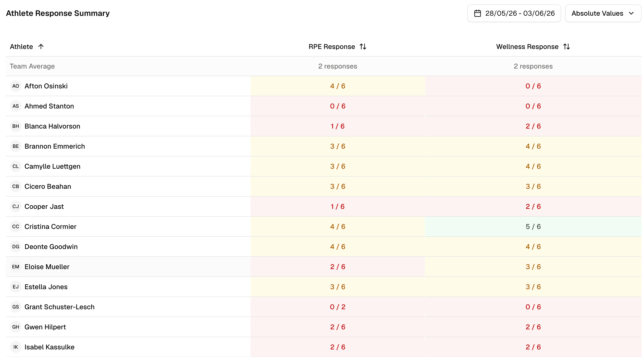Click Blanca Halvorson's RPE 1 / 6 cell
This screenshot has height=357, width=644.
pos(338,126)
